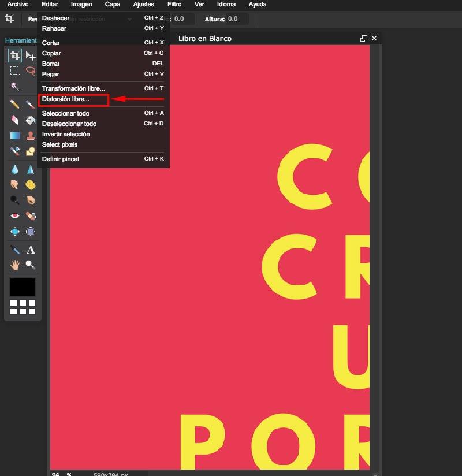Select the Hand tool

(x=16, y=266)
